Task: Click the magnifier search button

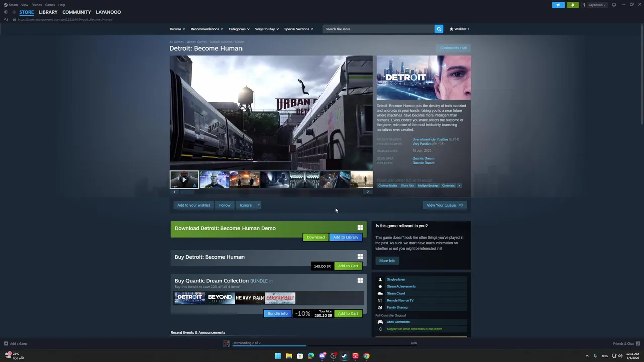Action: click(x=439, y=29)
